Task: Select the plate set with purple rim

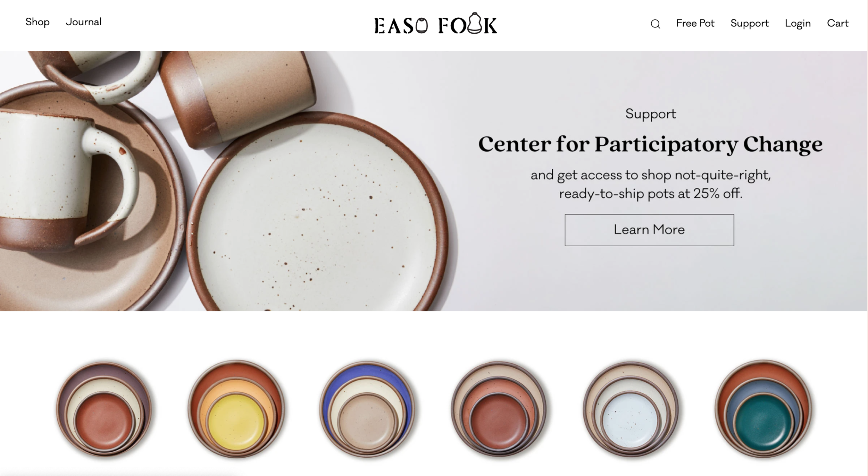Action: 104,409
